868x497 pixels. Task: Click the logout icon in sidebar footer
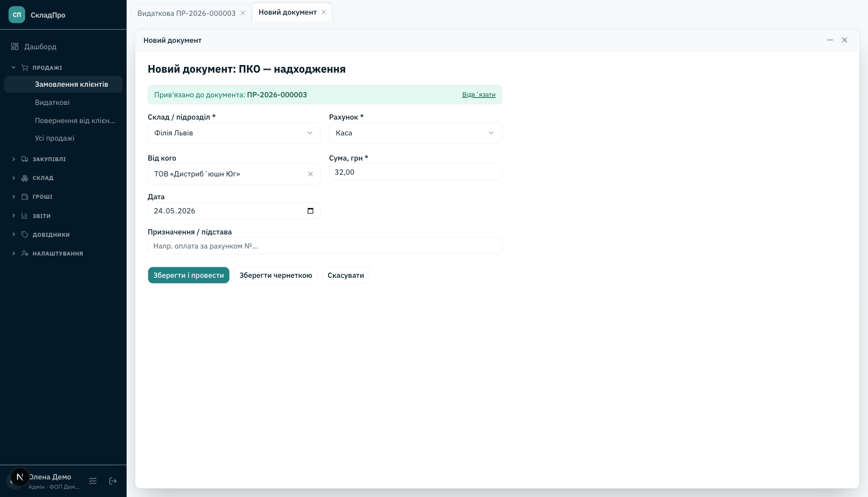[x=113, y=481]
